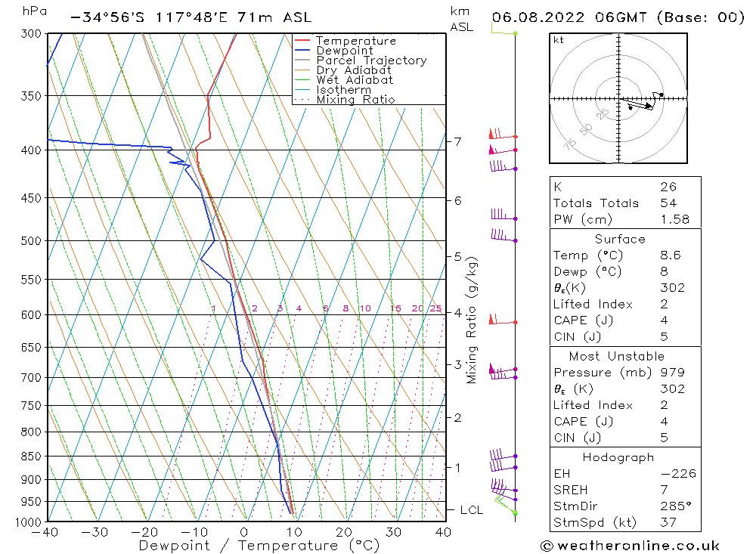Click the station coordinates title text

pos(191,18)
